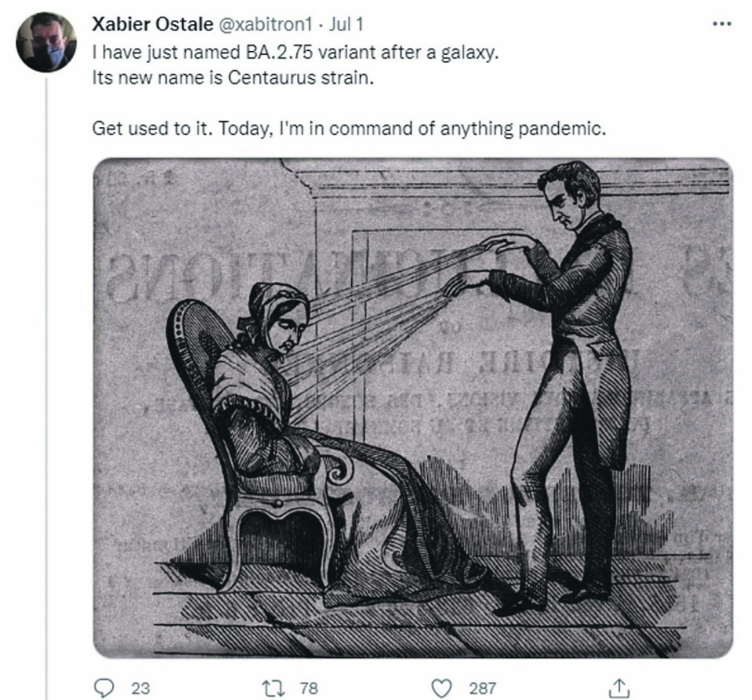This screenshot has height=700, width=752.
Task: Open the reply comment icon
Action: coord(104,688)
